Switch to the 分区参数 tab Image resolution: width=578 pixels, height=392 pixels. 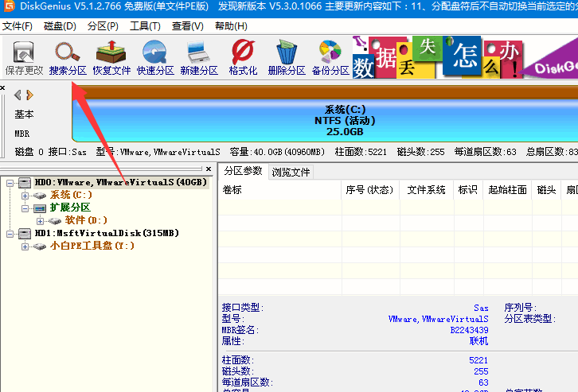(243, 171)
